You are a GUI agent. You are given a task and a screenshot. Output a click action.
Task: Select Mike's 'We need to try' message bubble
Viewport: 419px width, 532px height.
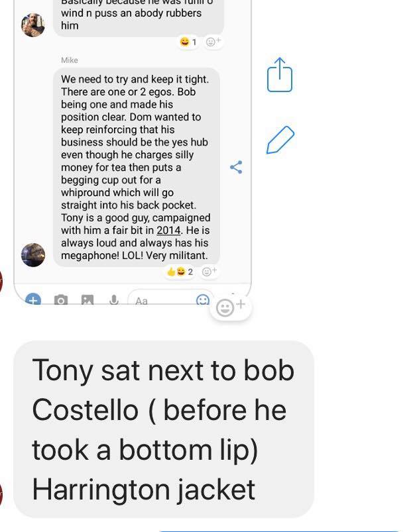[x=137, y=167]
